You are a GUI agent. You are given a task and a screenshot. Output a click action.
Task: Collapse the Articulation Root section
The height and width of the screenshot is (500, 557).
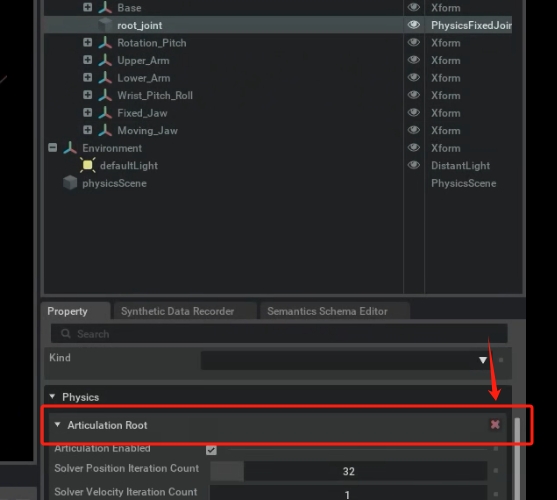57,425
